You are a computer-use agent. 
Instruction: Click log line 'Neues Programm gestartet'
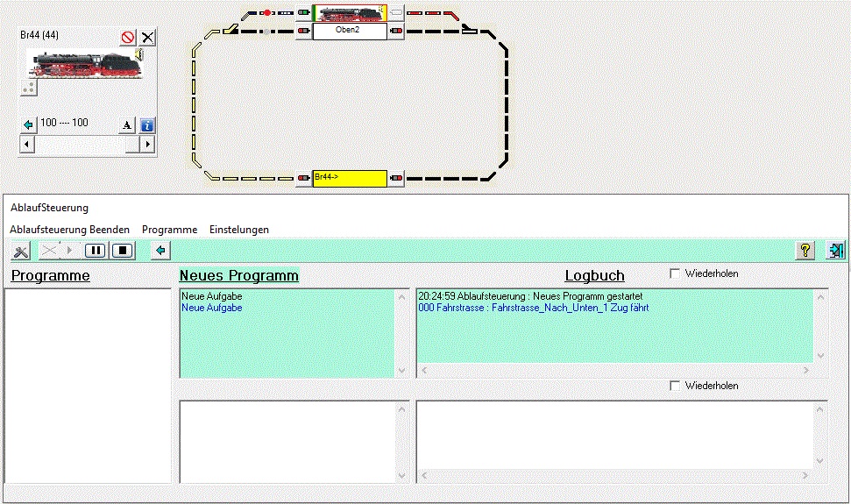530,296
